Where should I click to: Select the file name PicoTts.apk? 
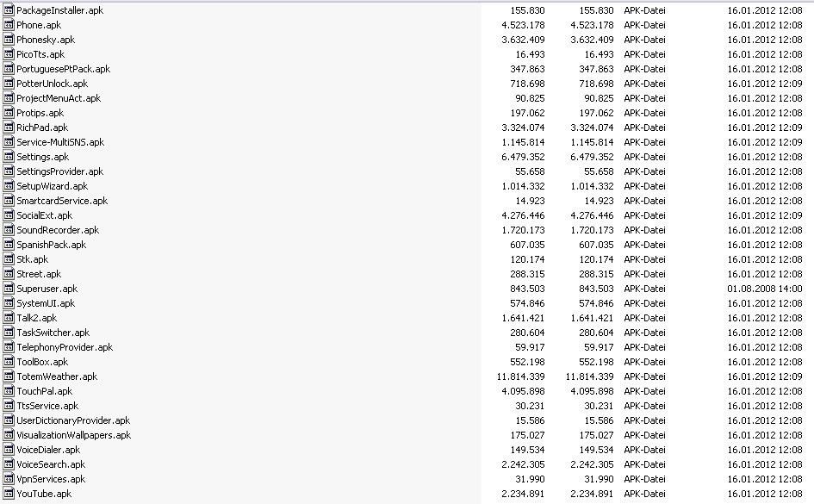[40, 54]
